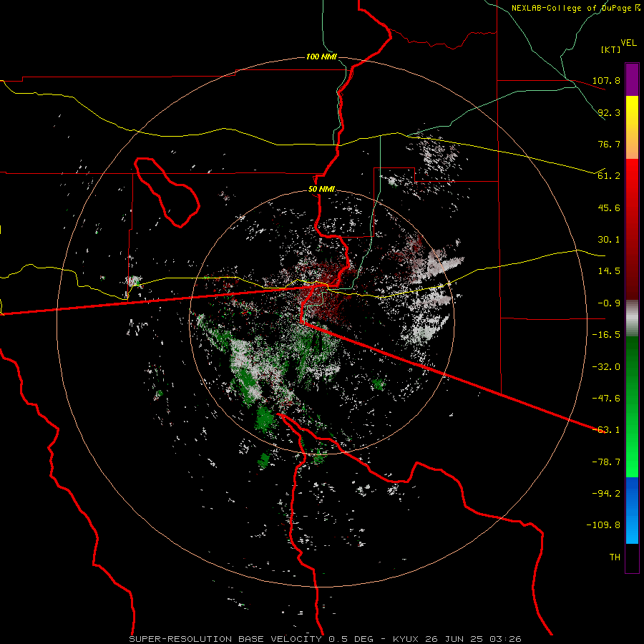
Task: Select the -0.9 velocity scale value
Action: [607, 303]
